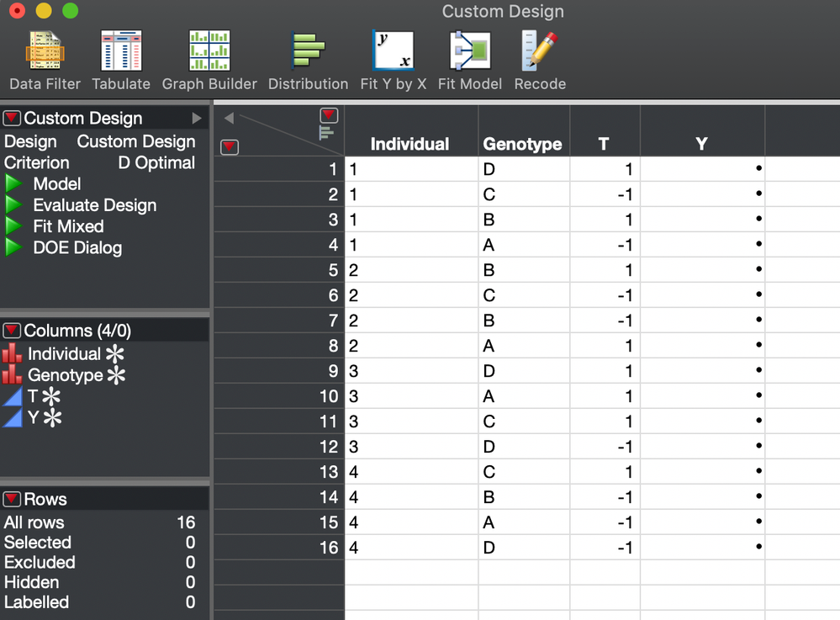Click the Individual cell in row 13
Screen dimensions: 840x620
click(411, 472)
